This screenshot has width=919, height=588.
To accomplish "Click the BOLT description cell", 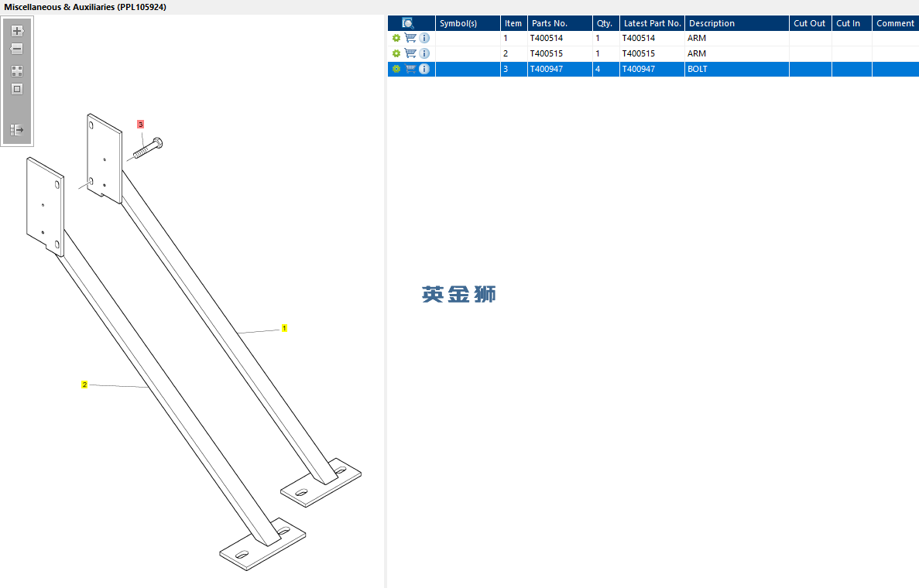I will click(737, 69).
